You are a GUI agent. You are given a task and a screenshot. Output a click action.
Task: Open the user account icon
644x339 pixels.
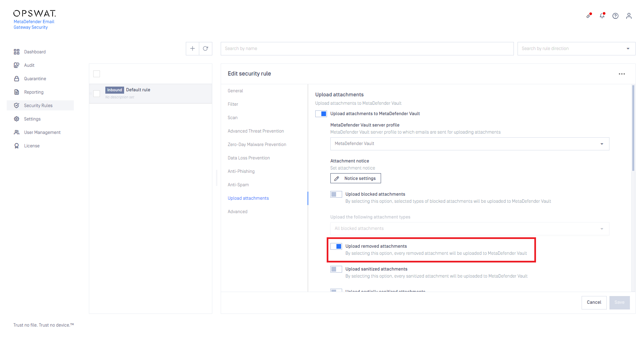point(629,16)
